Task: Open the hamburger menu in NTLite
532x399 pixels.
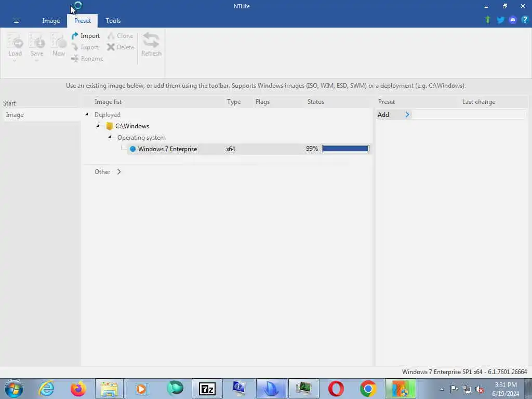Action: [16, 21]
